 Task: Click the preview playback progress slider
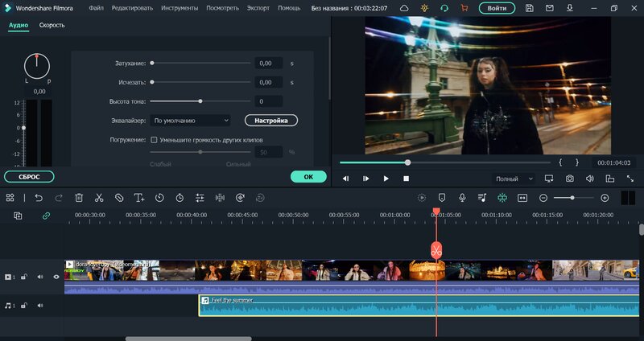click(445, 162)
